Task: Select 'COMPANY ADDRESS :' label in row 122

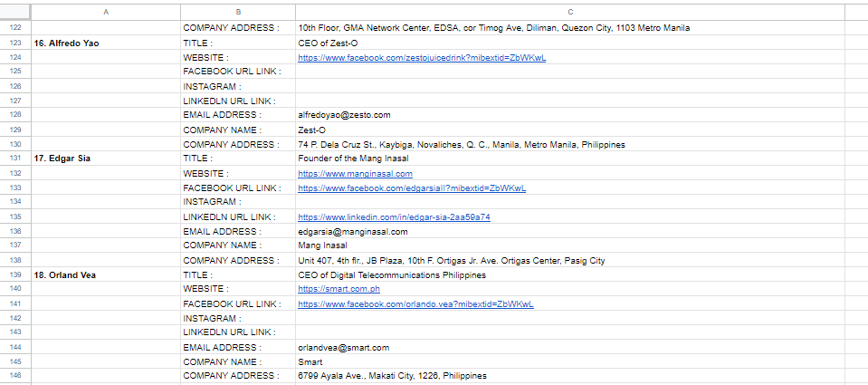Action: [x=238, y=28]
